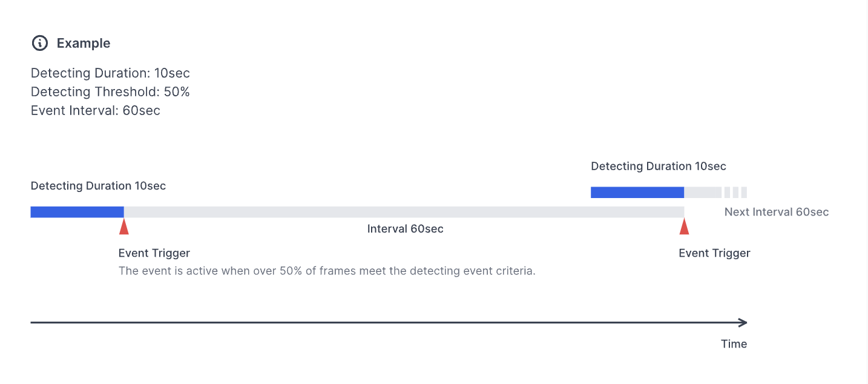
Task: Click the first blue detecting duration bar
Action: [x=77, y=212]
